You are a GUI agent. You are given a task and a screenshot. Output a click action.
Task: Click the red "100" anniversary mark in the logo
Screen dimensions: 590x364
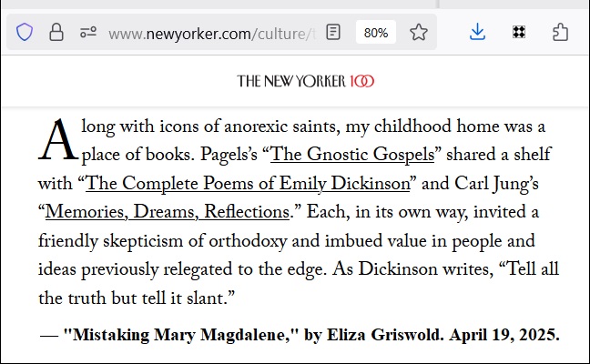tap(361, 81)
